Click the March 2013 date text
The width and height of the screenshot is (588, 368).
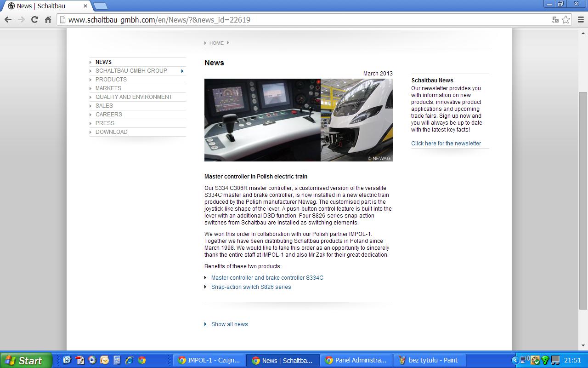pyautogui.click(x=378, y=73)
